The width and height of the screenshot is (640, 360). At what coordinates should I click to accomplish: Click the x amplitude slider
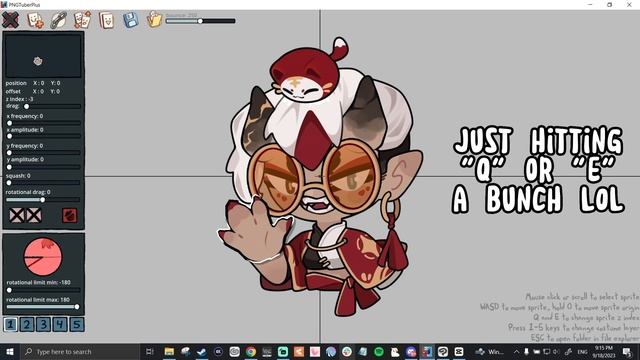pyautogui.click(x=43, y=136)
